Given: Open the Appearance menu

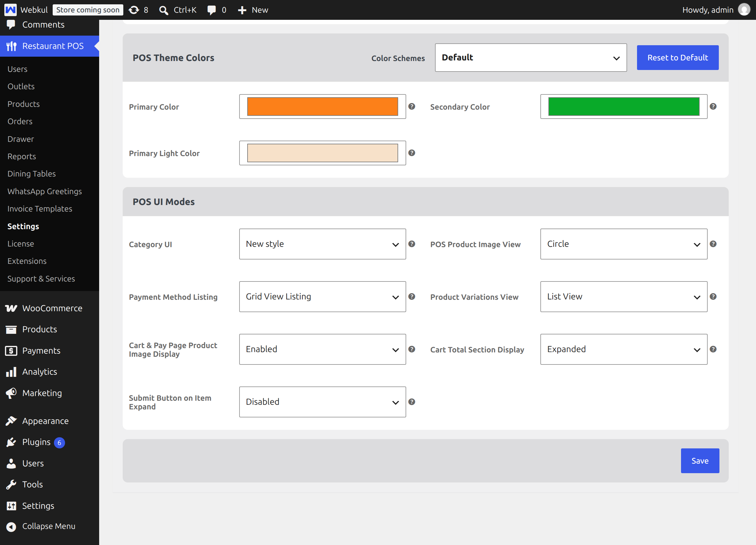Looking at the screenshot, I should tap(49, 421).
